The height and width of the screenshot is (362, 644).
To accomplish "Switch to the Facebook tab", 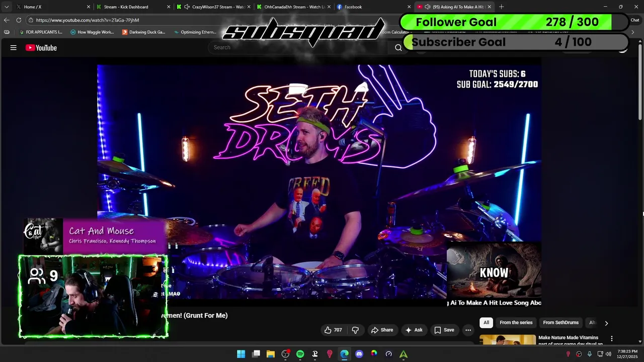I will click(373, 7).
